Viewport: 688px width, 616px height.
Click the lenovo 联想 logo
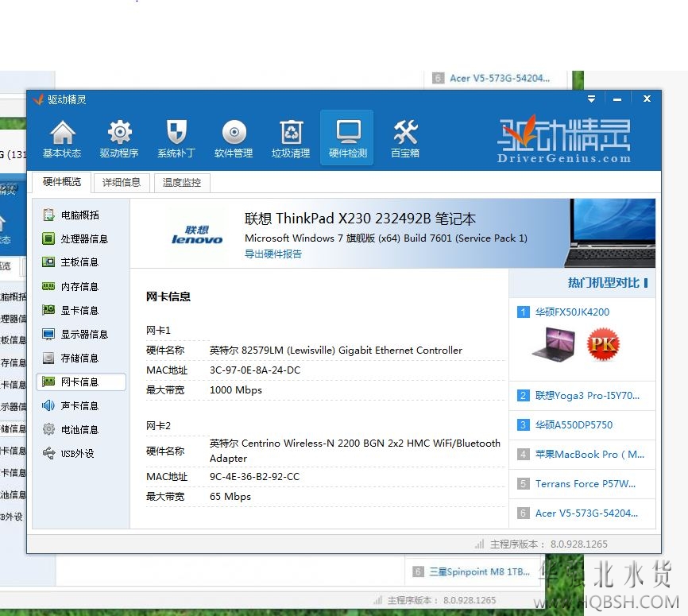coord(196,235)
